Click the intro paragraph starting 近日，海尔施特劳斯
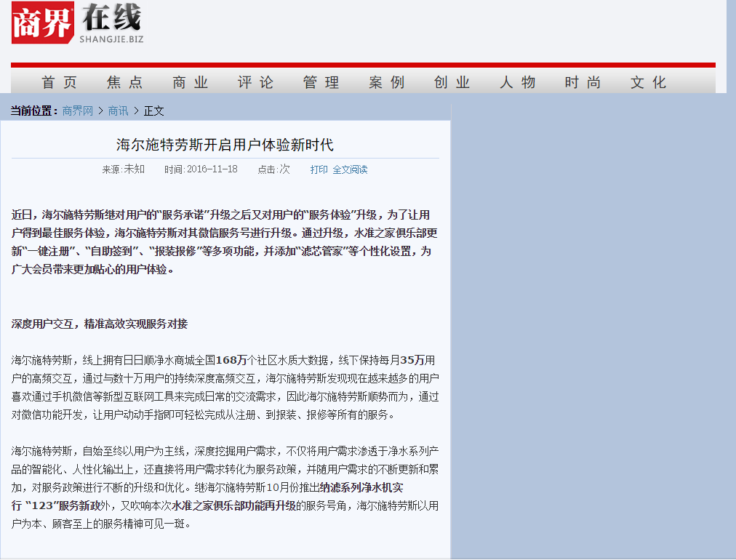The height and width of the screenshot is (560, 736). tap(225, 242)
